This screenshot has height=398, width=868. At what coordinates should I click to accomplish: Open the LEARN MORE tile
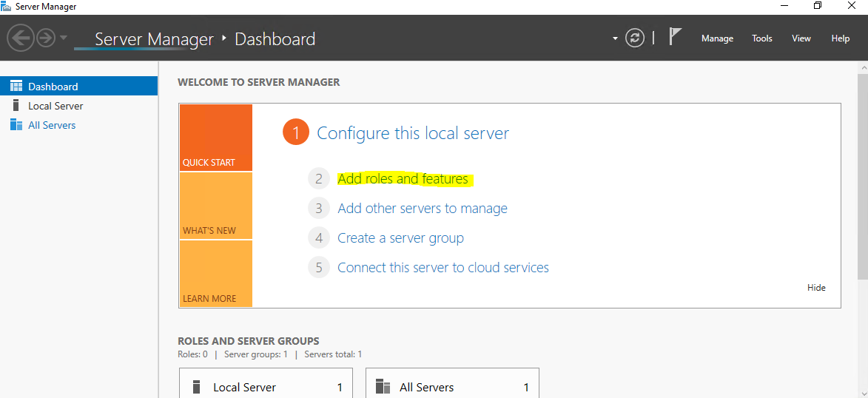click(216, 274)
